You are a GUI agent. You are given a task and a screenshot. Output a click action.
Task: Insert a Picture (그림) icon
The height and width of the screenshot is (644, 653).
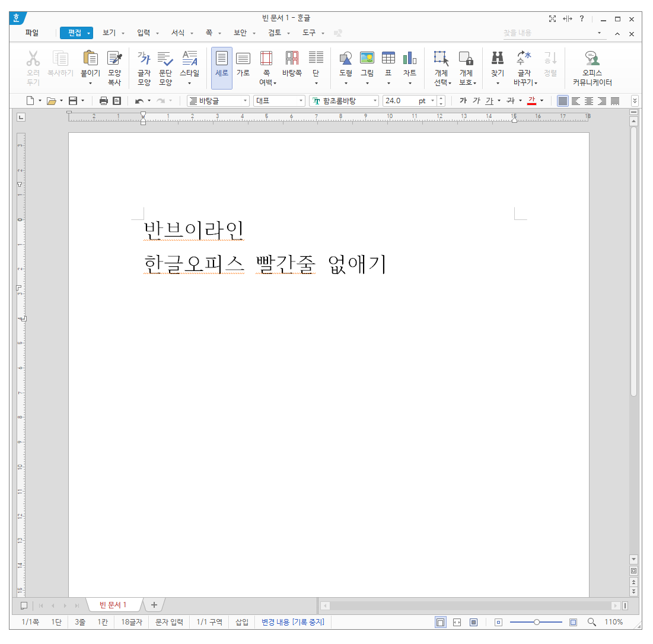pyautogui.click(x=367, y=59)
